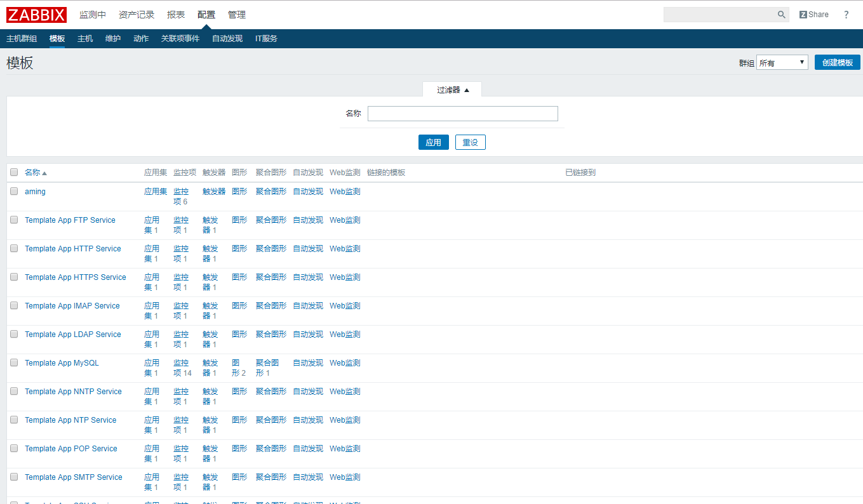863x504 pixels.
Task: Open the help question mark
Action: (x=846, y=15)
